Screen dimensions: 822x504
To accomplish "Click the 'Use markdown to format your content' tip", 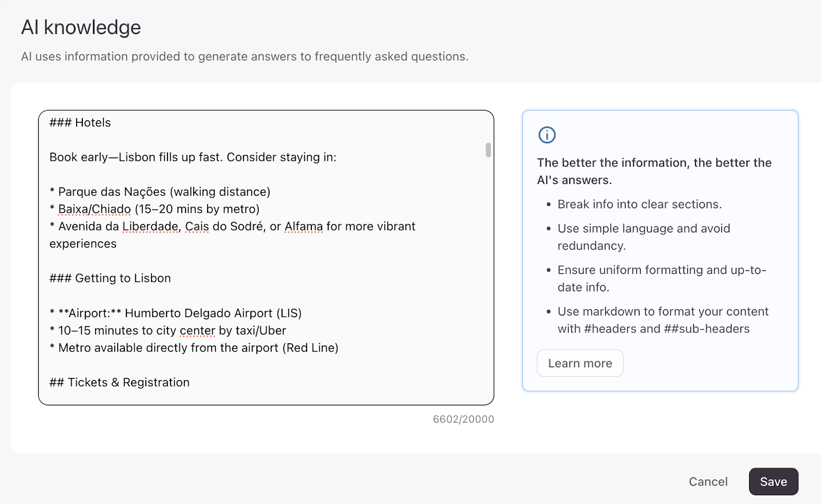I will 663,320.
